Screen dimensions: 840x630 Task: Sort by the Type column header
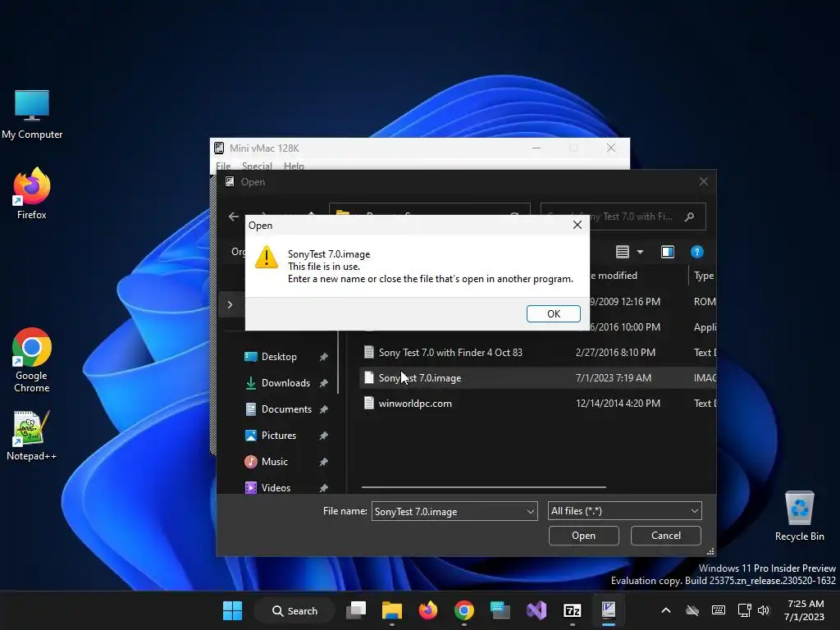(x=703, y=276)
